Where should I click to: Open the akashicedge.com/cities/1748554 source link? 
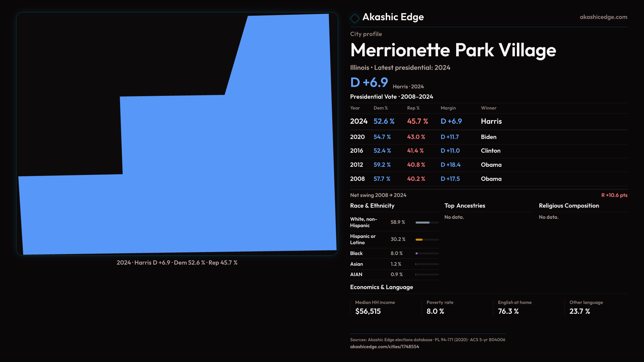tap(384, 347)
